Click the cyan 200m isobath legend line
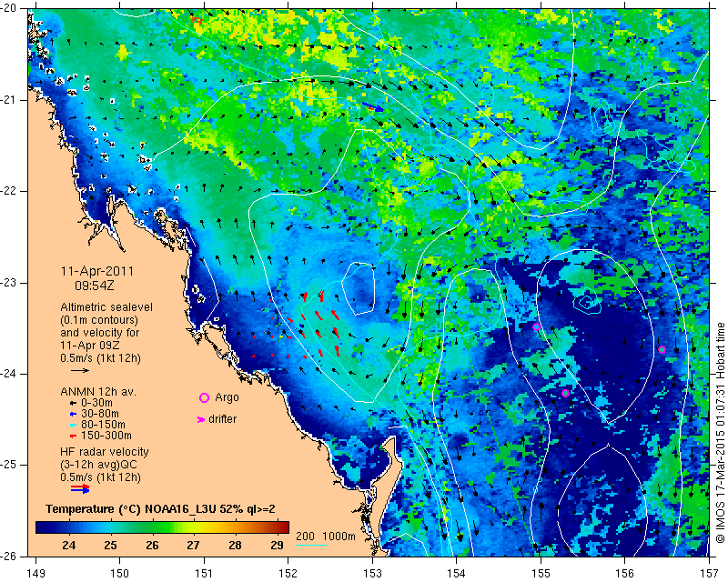 311,545
